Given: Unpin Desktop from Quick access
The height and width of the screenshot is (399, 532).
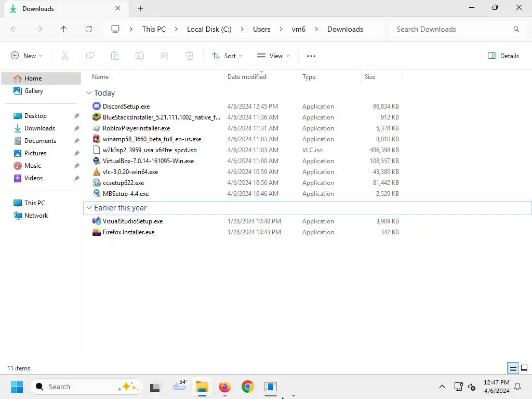Looking at the screenshot, I should click(77, 116).
